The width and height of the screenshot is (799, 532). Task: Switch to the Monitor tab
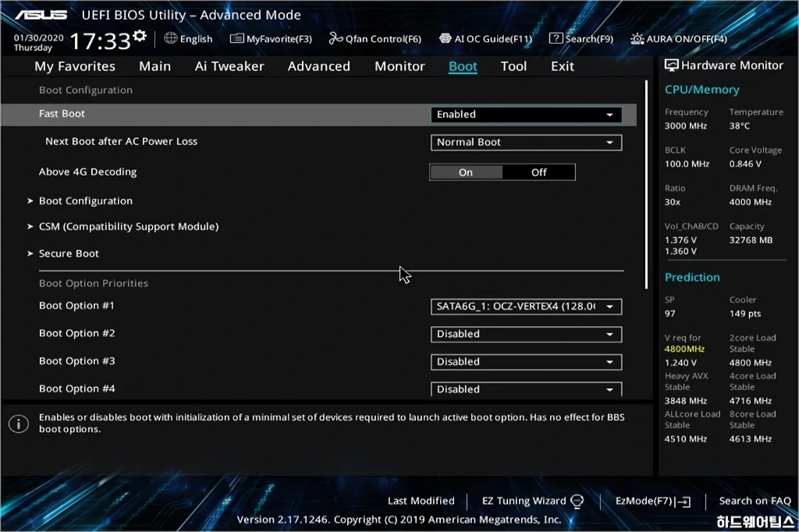399,66
